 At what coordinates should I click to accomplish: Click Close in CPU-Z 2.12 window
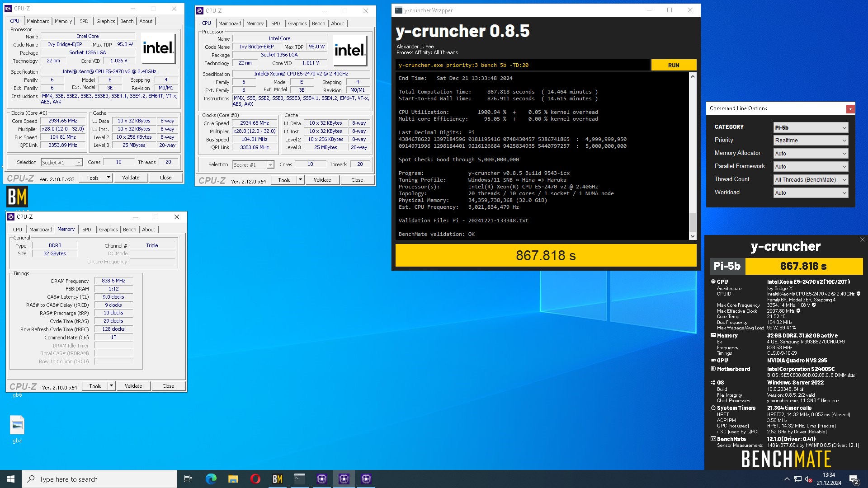coord(357,180)
